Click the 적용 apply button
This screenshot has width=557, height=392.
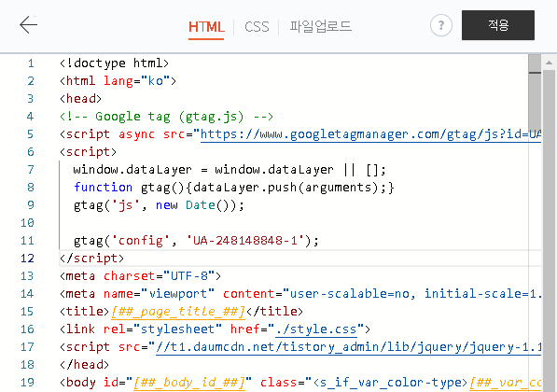pos(498,25)
